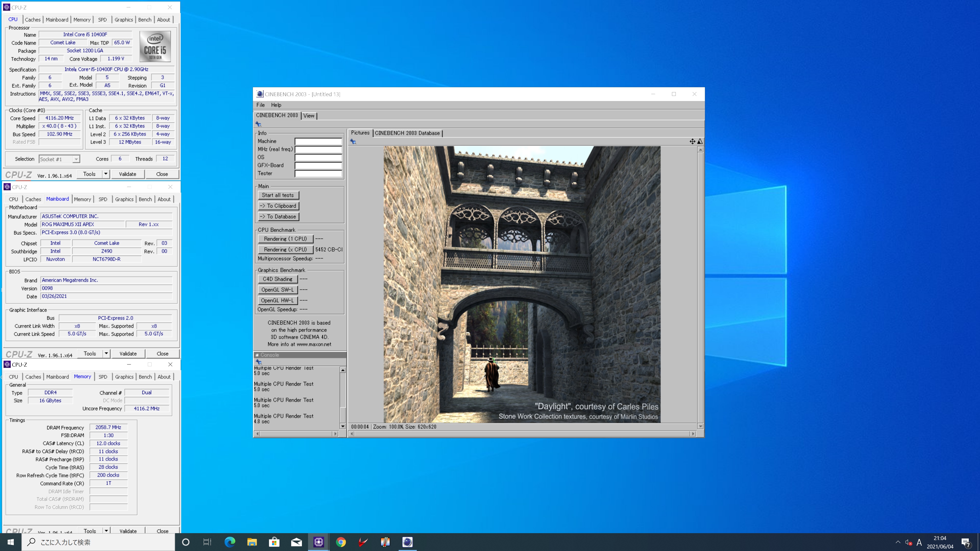Click the CINEBENCH window title icon
980x551 pixels.
[260, 94]
